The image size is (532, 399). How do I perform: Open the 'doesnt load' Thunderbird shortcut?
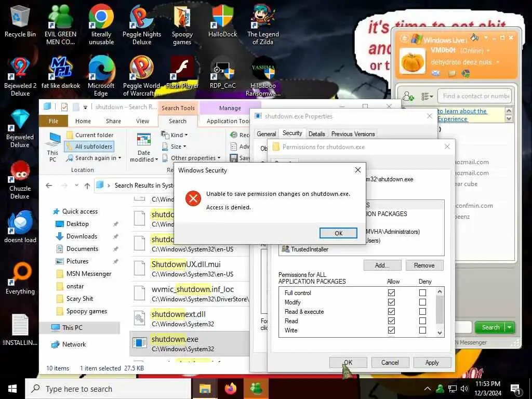click(20, 227)
